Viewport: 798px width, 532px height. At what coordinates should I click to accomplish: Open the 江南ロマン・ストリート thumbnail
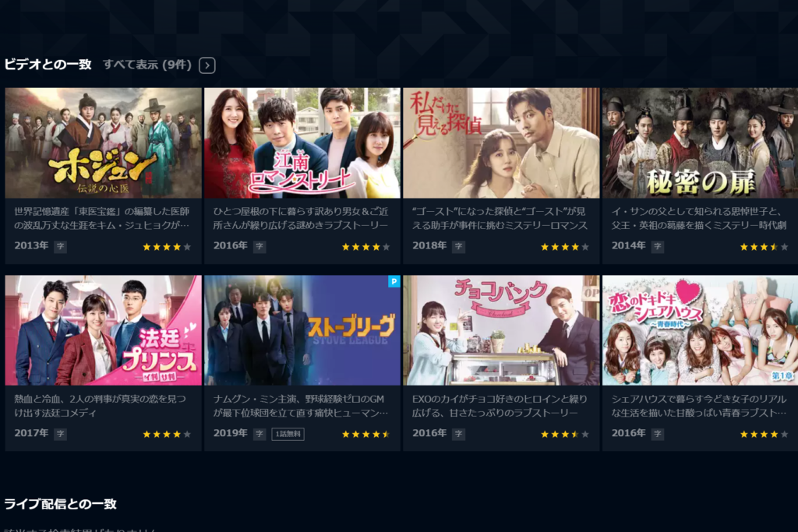pyautogui.click(x=302, y=143)
